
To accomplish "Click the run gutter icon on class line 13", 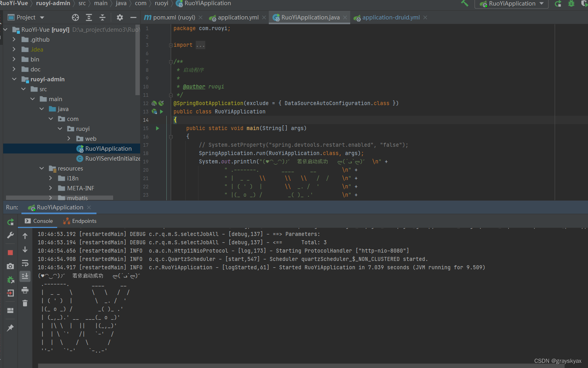I will pos(162,112).
